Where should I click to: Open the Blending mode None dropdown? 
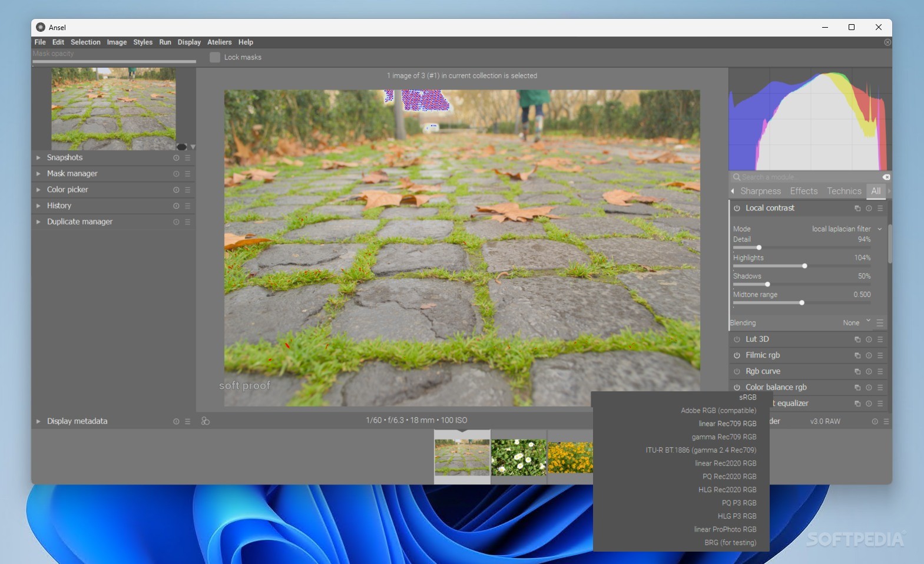coord(857,323)
